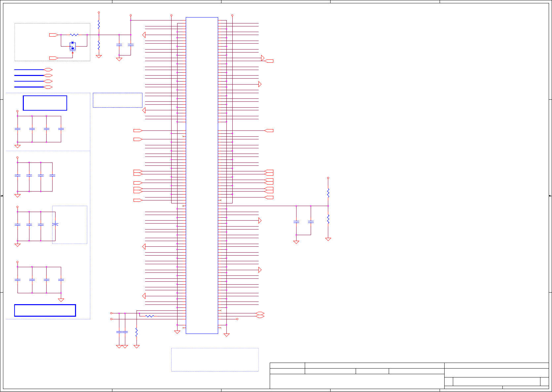Screen dimensions: 552x392
Task: Click the gray dashed box around MOSFET circuit
Action: point(52,42)
